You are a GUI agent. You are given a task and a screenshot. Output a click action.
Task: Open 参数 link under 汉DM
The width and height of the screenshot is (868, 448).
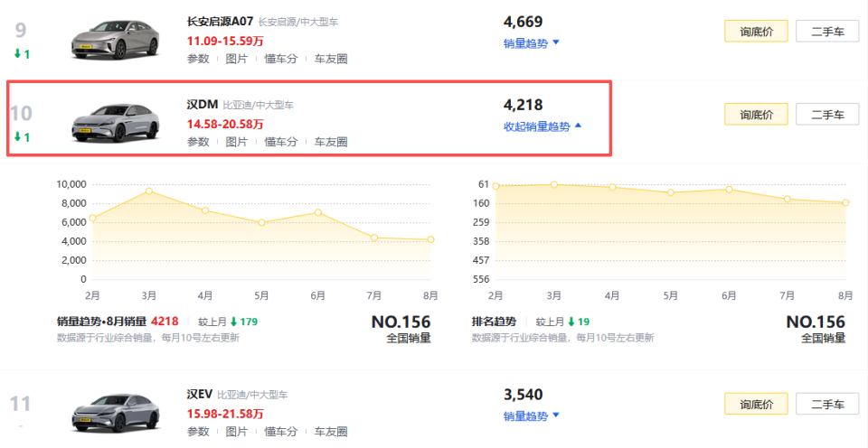click(198, 142)
